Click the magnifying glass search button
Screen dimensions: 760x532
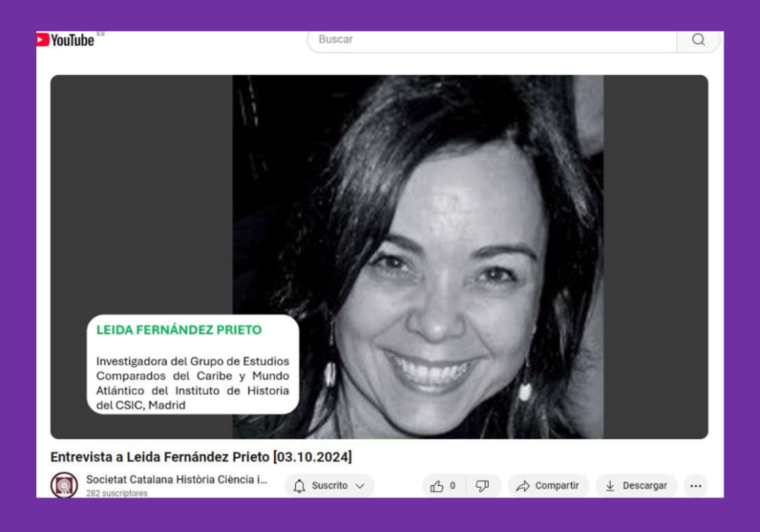[698, 40]
